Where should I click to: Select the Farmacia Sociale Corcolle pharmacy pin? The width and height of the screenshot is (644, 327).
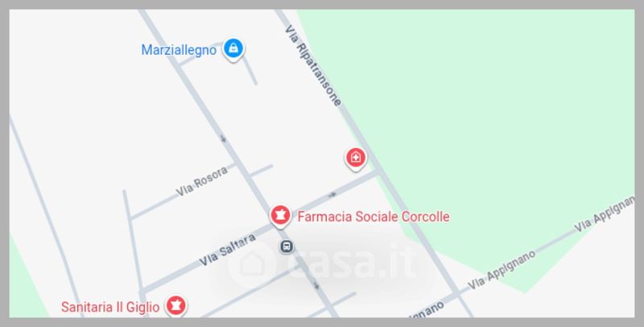click(280, 216)
